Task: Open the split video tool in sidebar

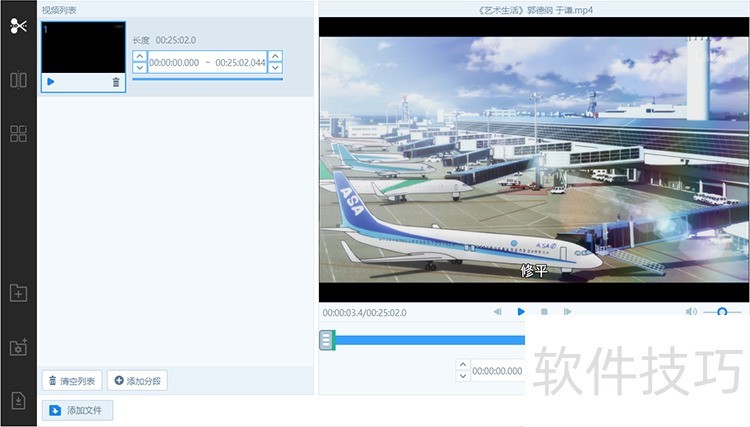Action: tap(18, 79)
